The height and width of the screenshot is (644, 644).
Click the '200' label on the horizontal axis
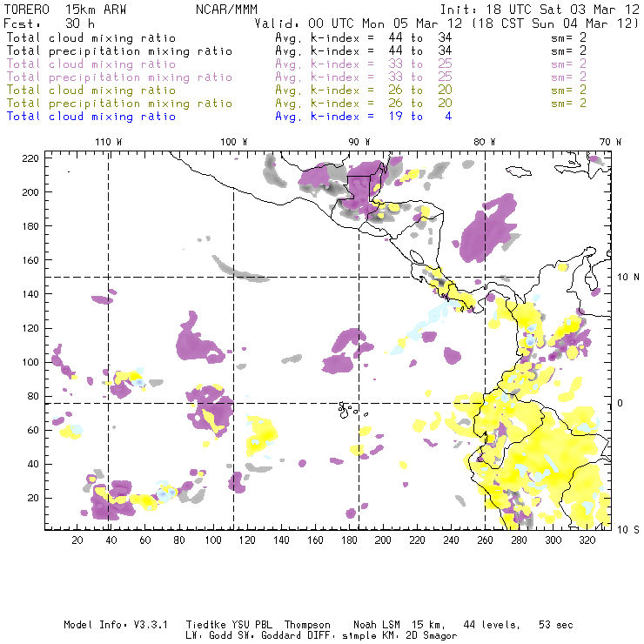click(x=383, y=540)
